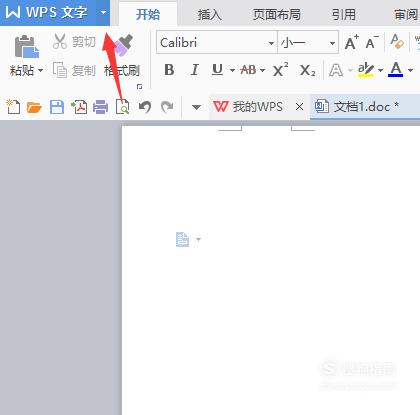Image resolution: width=420 pixels, height=415 pixels.
Task: Open strikethrough options dropdown arrow
Action: click(x=262, y=70)
